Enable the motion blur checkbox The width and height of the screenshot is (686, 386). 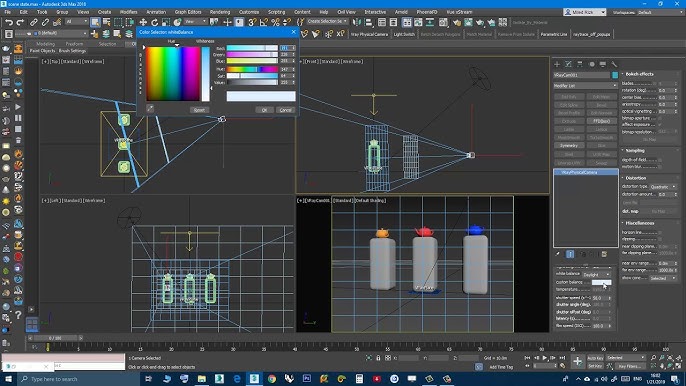click(x=660, y=166)
